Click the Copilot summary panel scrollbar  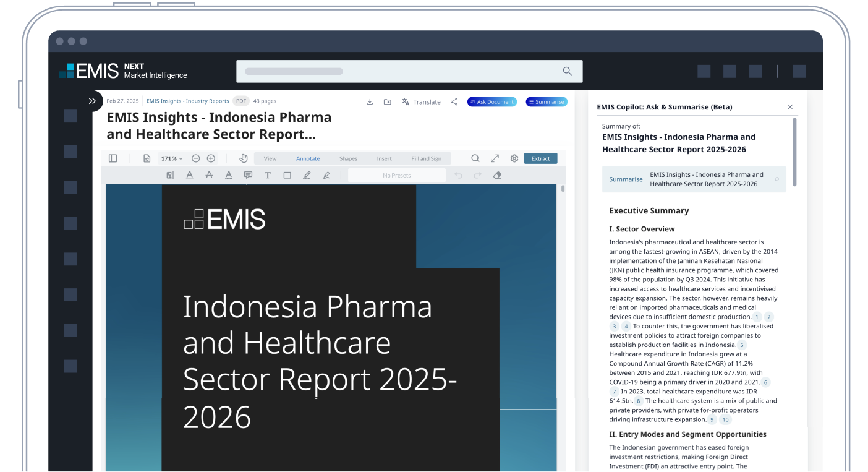click(x=794, y=152)
